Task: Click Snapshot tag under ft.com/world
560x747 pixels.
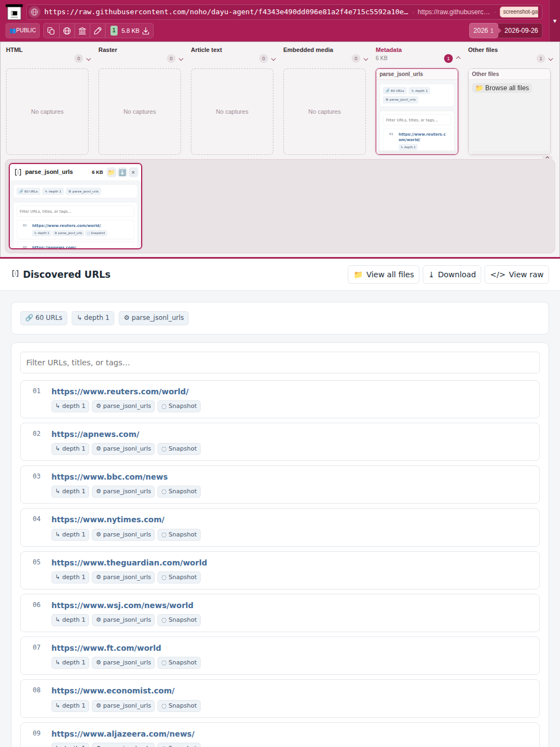Action: 179,663
